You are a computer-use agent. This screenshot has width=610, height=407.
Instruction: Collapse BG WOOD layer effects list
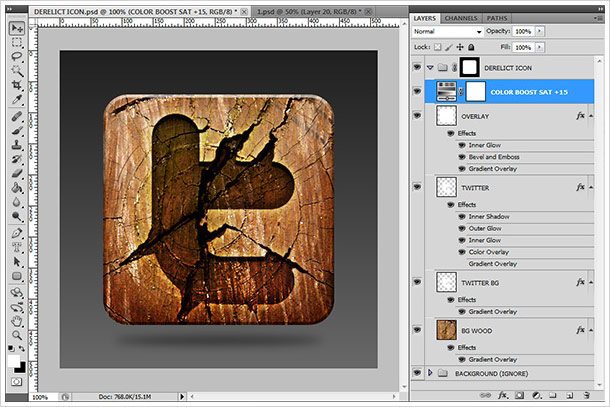point(591,330)
